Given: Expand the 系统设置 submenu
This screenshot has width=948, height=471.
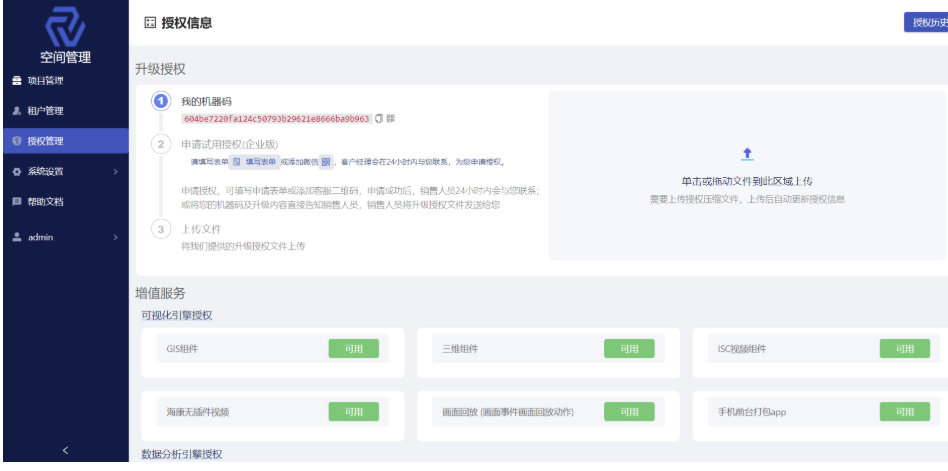Looking at the screenshot, I should (64, 171).
